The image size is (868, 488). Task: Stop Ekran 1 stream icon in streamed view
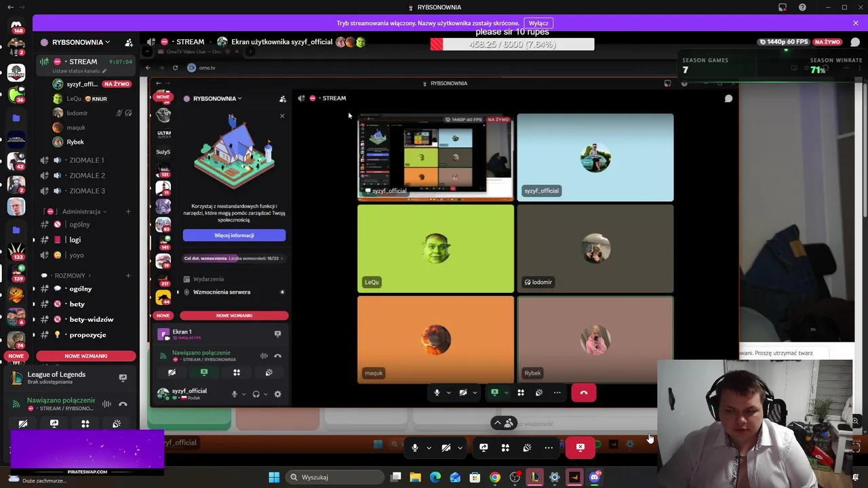[x=277, y=333]
